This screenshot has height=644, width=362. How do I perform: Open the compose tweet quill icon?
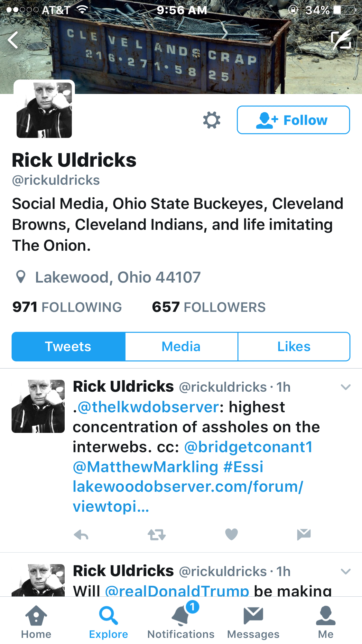tap(341, 39)
